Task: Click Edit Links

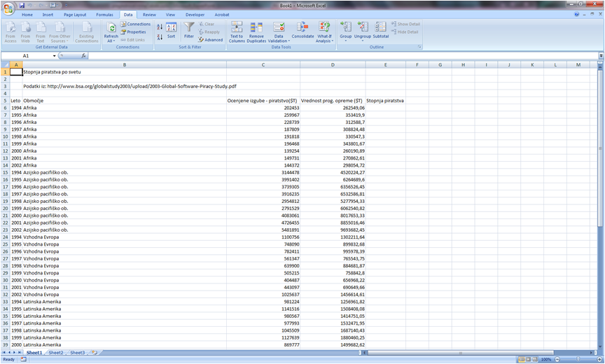Action: pyautogui.click(x=133, y=40)
